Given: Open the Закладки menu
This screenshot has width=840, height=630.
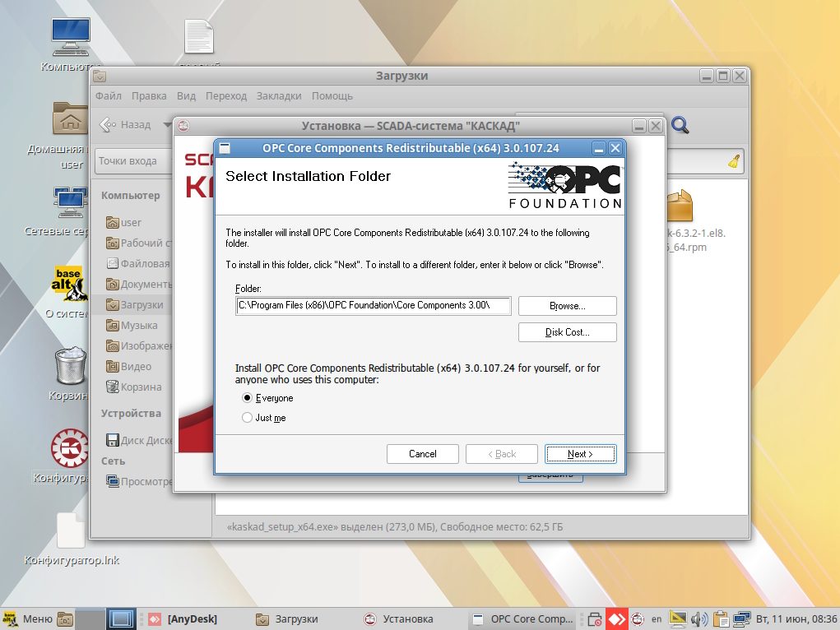Looking at the screenshot, I should [x=279, y=96].
